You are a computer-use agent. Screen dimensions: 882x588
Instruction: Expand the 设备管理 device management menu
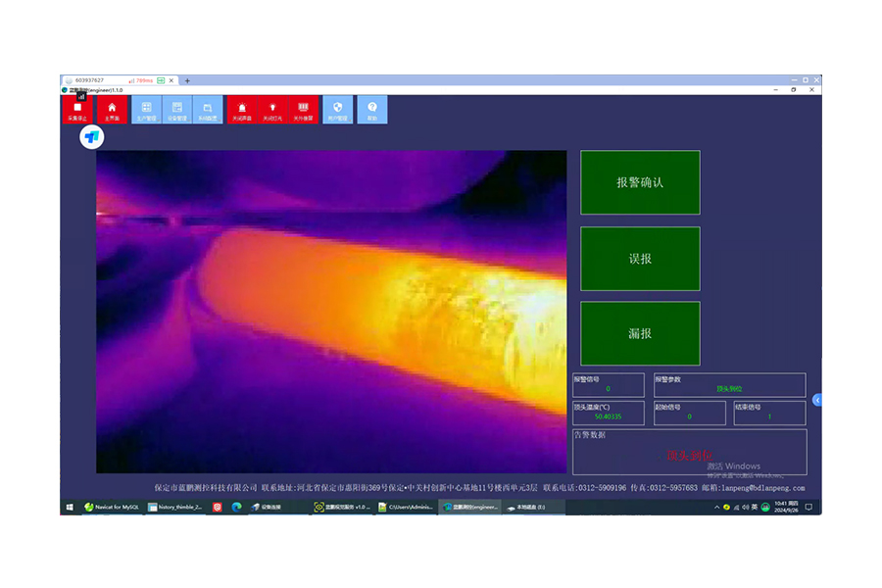click(176, 110)
